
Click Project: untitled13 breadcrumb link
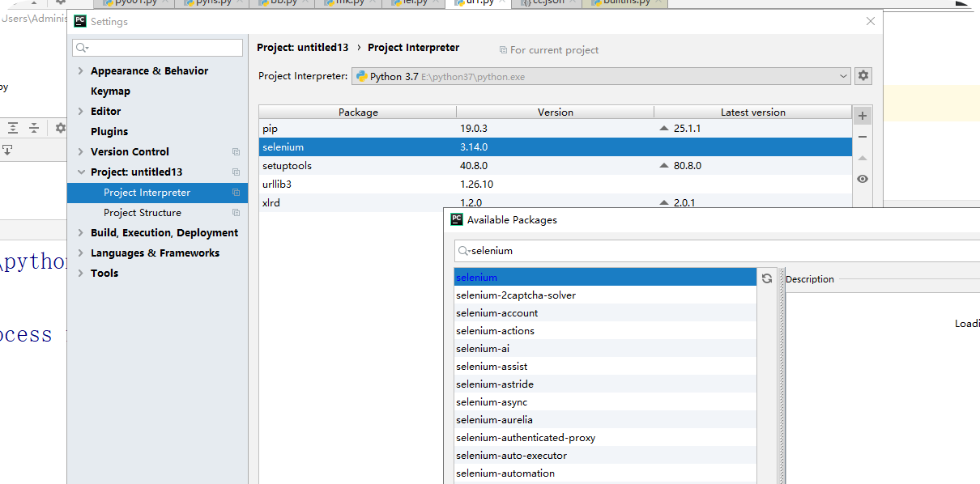(x=303, y=48)
